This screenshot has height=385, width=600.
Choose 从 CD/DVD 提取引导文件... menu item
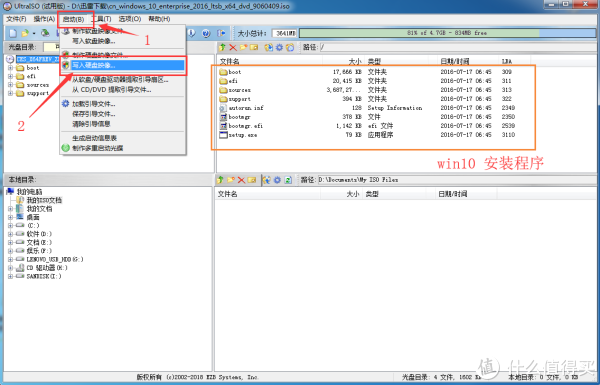click(123, 90)
